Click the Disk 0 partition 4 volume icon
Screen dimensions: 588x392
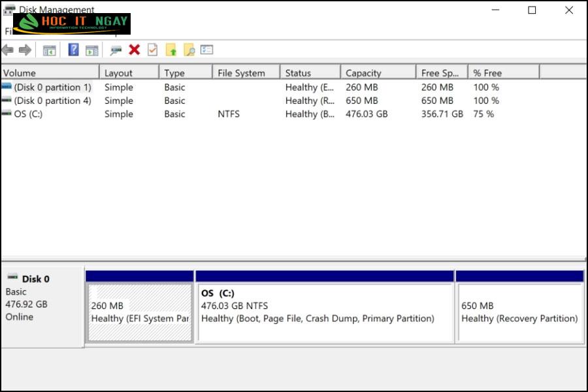click(x=7, y=100)
